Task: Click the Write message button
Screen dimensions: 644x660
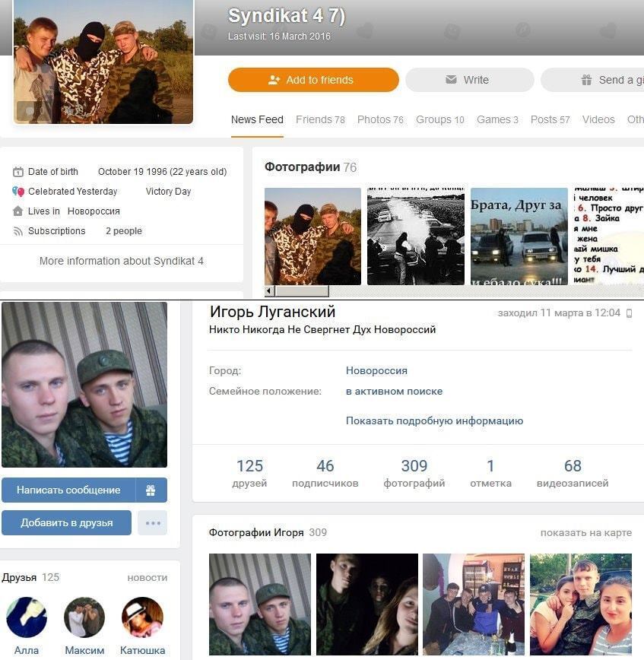Action: [x=470, y=80]
